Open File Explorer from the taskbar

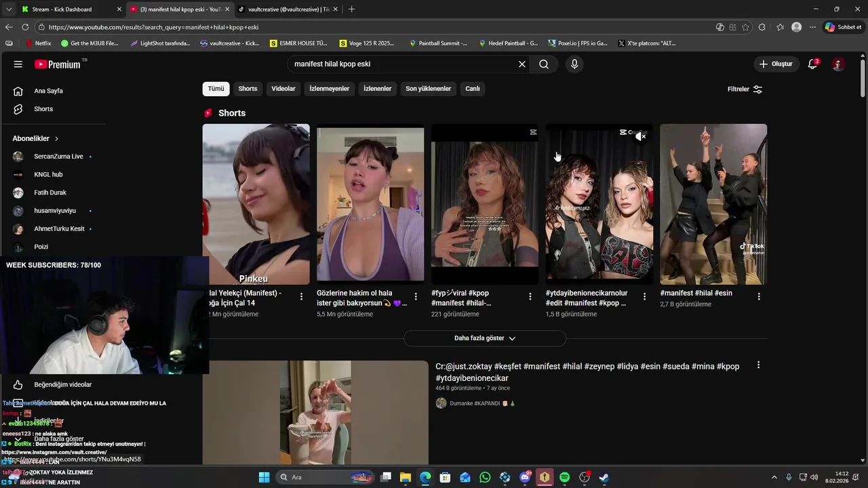[405, 477]
